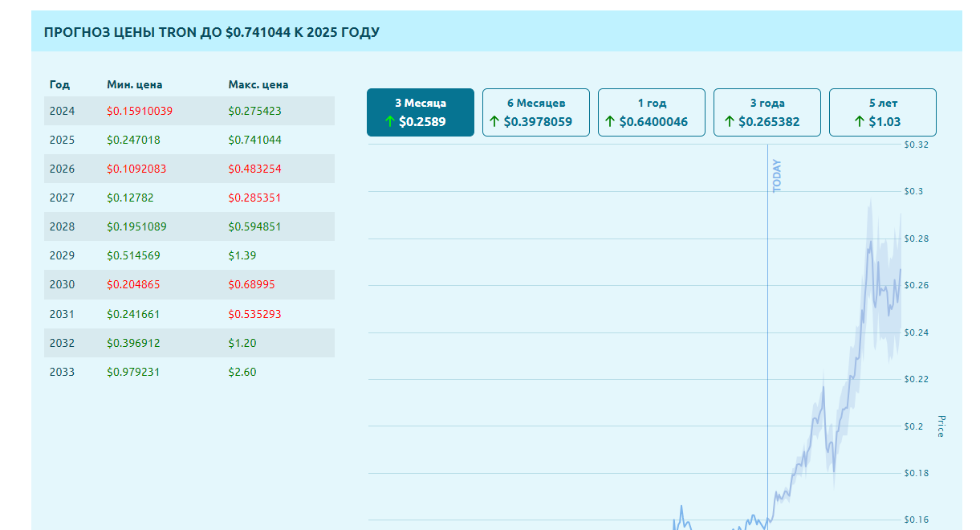The height and width of the screenshot is (530, 980).
Task: Select year 2033 in the table
Action: [x=62, y=372]
